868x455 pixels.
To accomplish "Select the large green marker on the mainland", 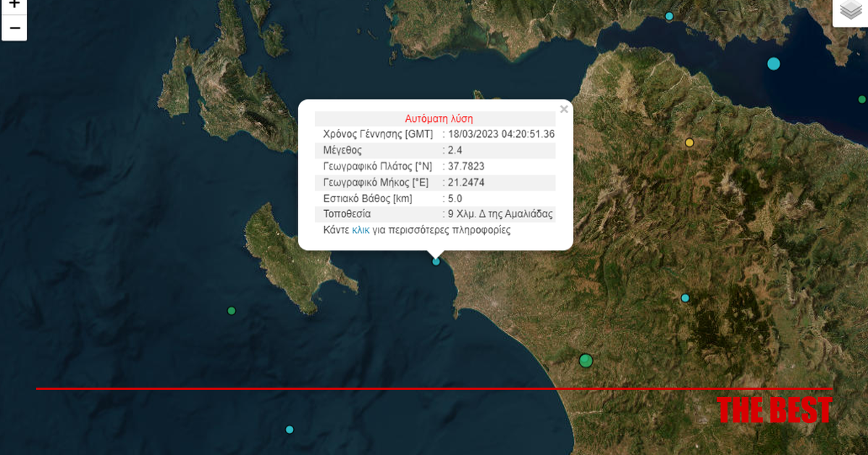I will point(586,361).
